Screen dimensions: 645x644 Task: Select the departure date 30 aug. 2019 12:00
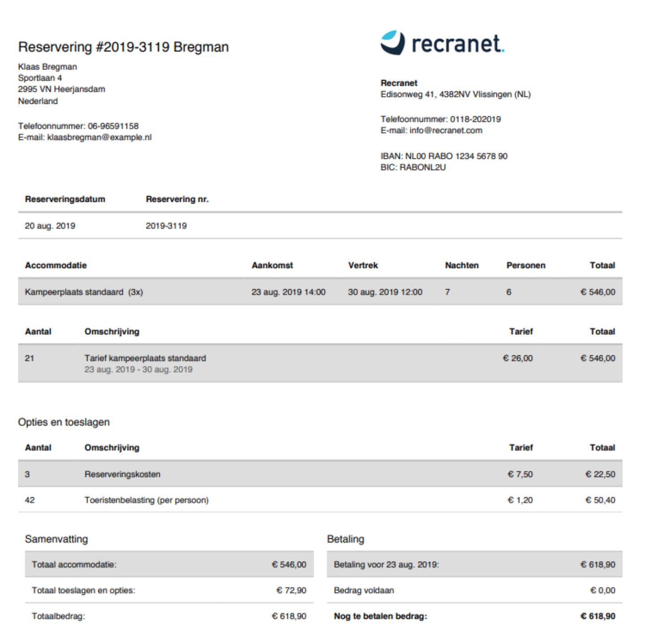(385, 292)
